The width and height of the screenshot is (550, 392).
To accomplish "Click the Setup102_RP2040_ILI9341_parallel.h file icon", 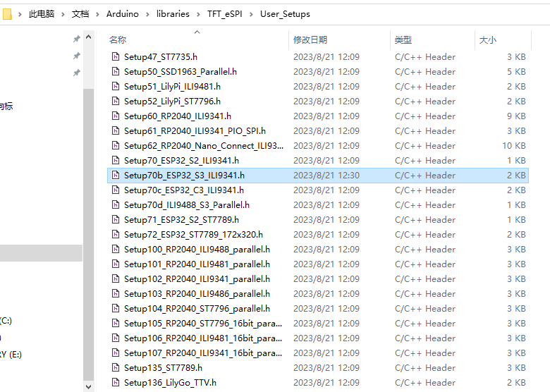I will pyautogui.click(x=116, y=278).
